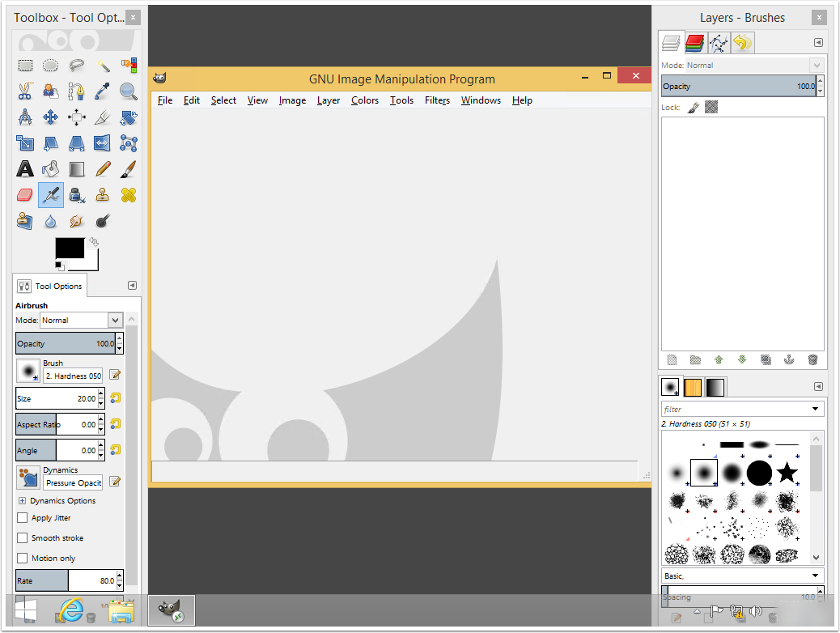
Task: Select the Ellipse Select tool
Action: point(51,66)
